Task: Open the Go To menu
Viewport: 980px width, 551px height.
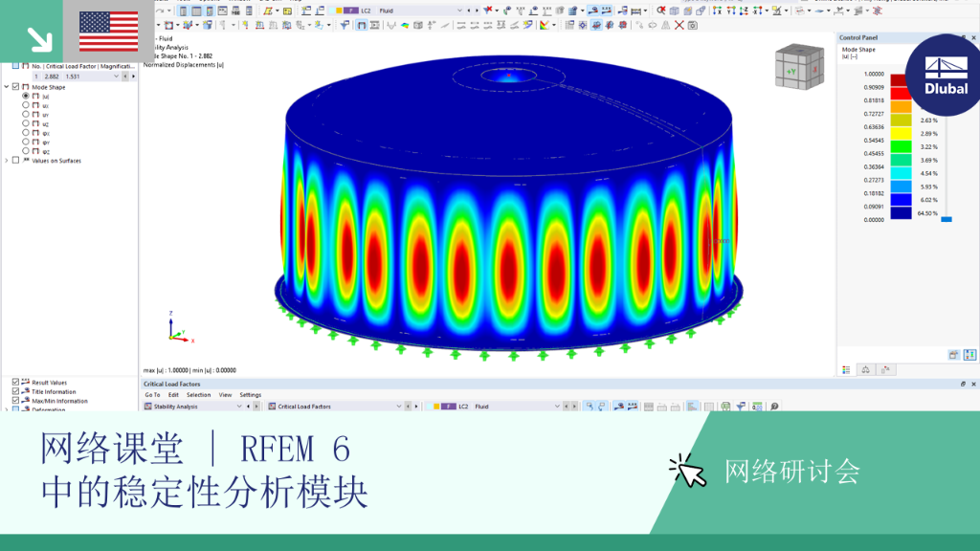Action: coord(152,395)
